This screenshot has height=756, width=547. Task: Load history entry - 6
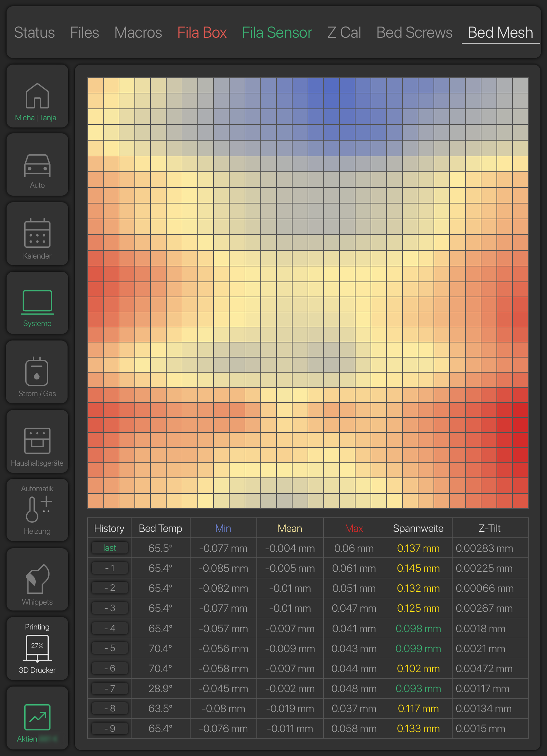[x=110, y=668]
